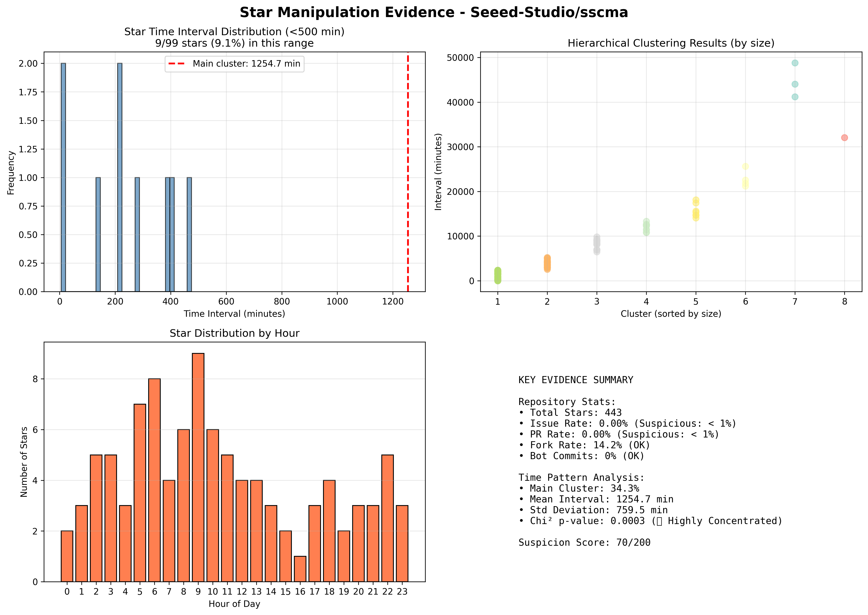Click the 'PR Rate: 0.00%' line
The width and height of the screenshot is (868, 615).
(619, 434)
